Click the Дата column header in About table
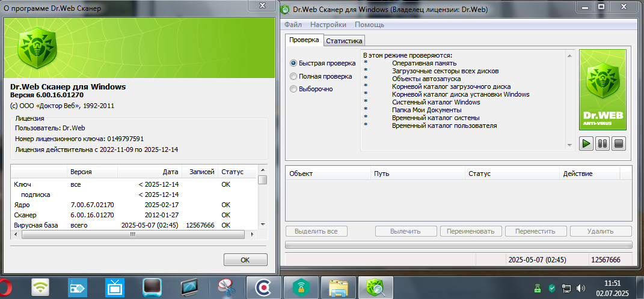Screen dimensions: 644x299 pyautogui.click(x=150, y=172)
